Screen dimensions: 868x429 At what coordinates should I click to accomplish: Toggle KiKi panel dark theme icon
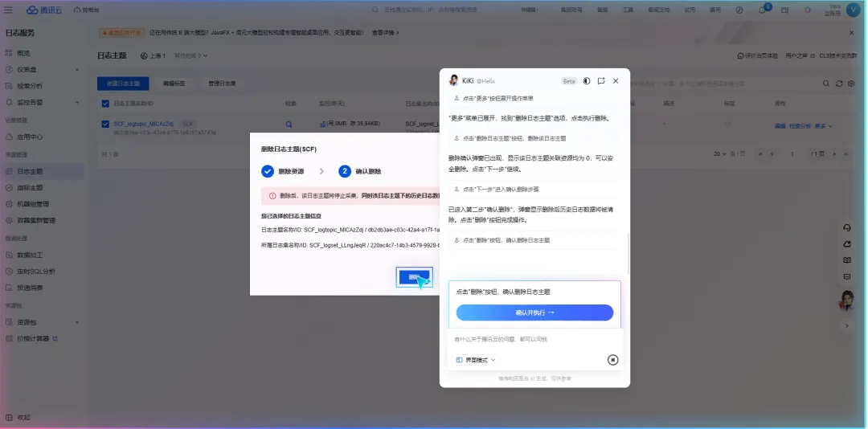586,81
